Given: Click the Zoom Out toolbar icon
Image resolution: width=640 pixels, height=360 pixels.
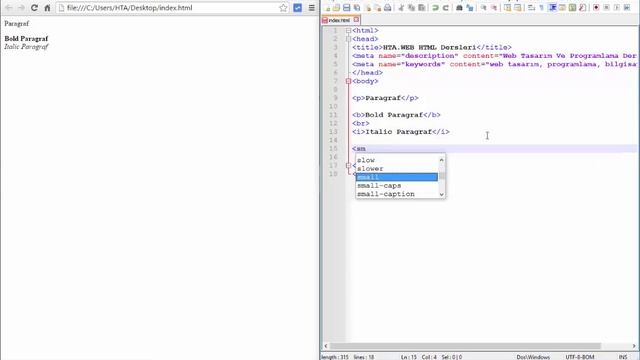Looking at the screenshot, I should (x=494, y=8).
